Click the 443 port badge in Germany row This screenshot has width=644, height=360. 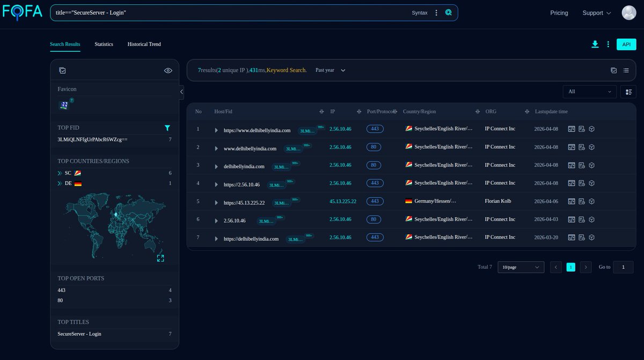[x=375, y=201]
